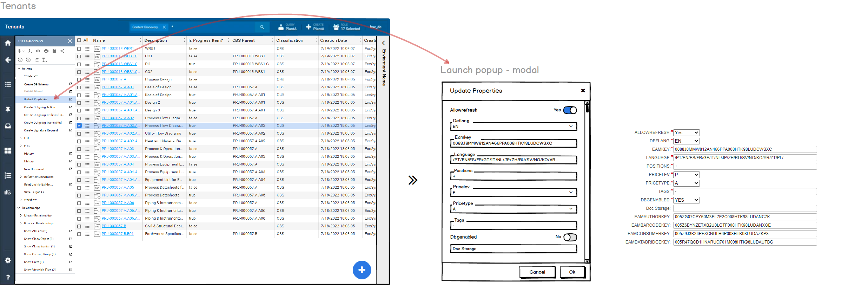
Task: Check the row for PRJ-000057.B.B01
Action: [x=79, y=234]
